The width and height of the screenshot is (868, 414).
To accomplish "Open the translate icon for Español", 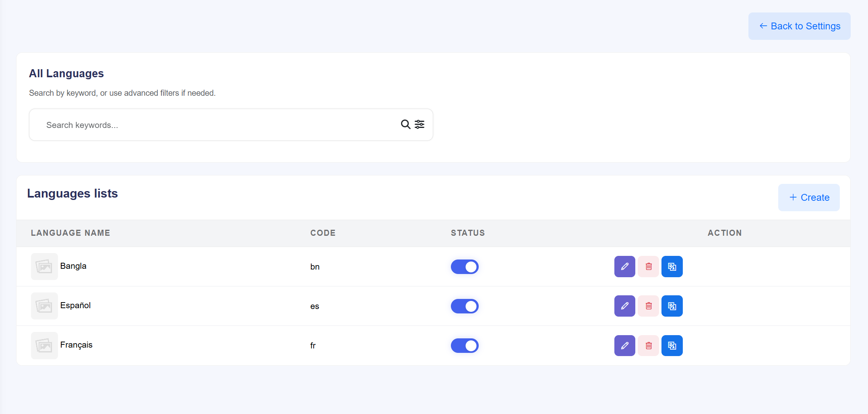I will [x=672, y=306].
